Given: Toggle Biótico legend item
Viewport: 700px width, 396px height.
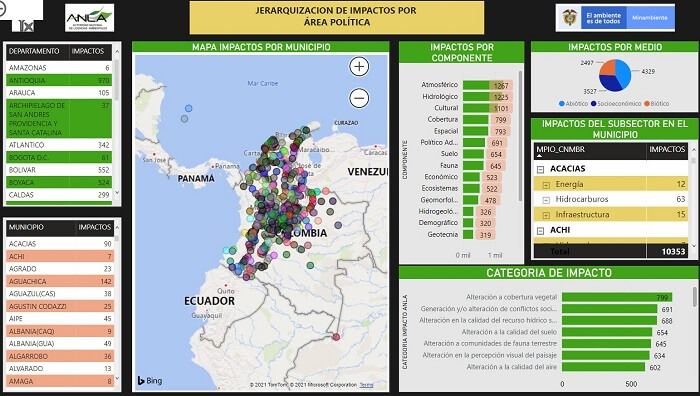Looking at the screenshot, I should [x=656, y=104].
